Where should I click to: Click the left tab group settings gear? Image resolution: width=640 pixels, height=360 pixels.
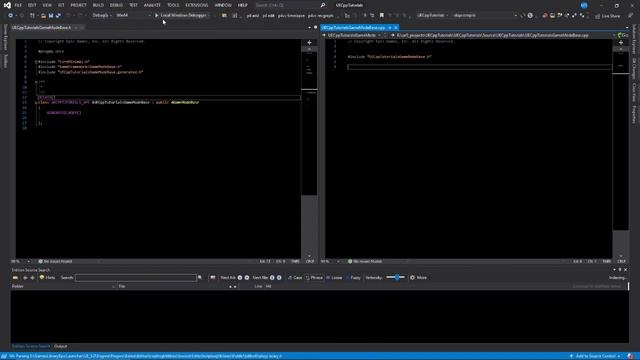coord(316,27)
